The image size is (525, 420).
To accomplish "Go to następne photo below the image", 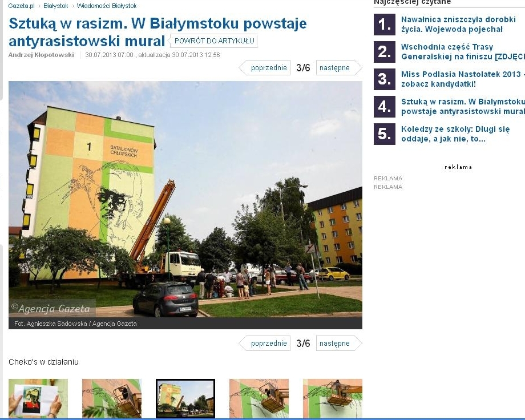I will tap(339, 344).
